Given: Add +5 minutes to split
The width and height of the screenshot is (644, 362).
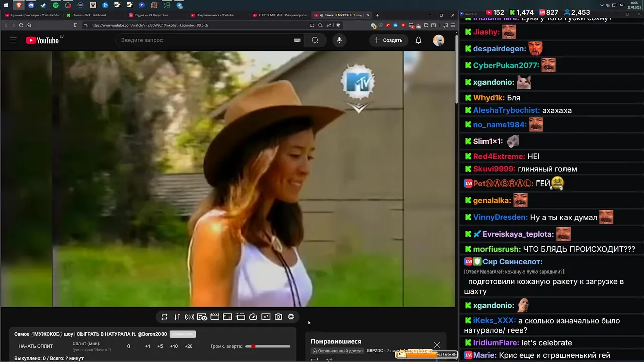Looking at the screenshot, I should 160,346.
